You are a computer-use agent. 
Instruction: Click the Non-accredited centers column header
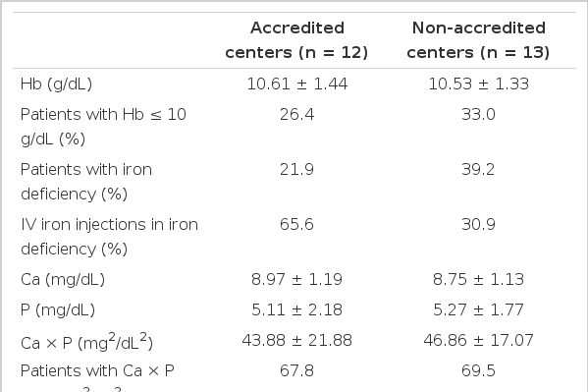point(478,40)
